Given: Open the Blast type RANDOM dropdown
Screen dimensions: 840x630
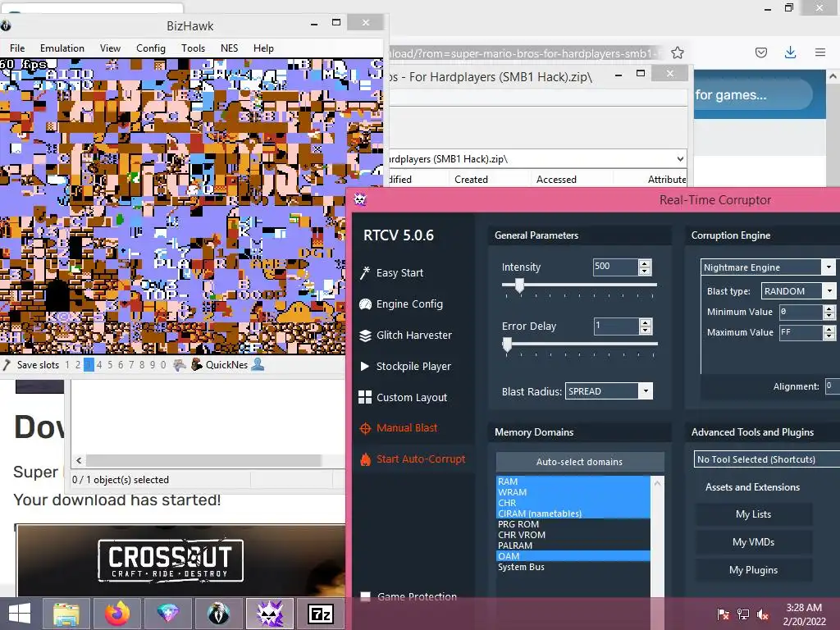Looking at the screenshot, I should 829,291.
